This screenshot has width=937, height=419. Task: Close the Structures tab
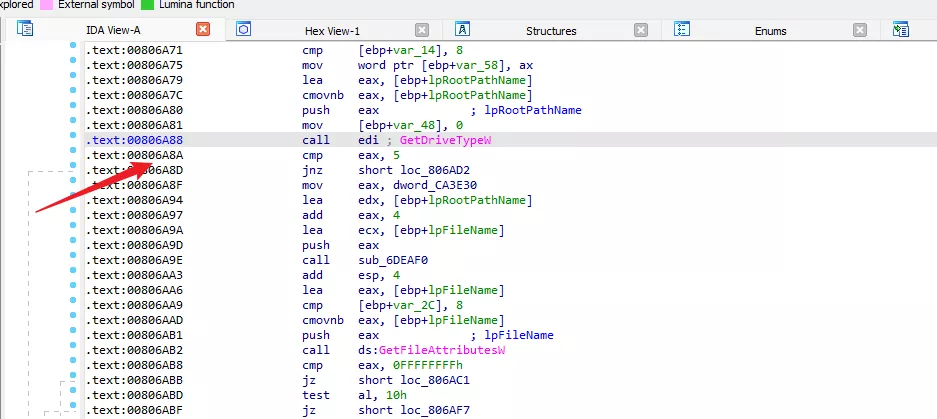click(x=640, y=30)
